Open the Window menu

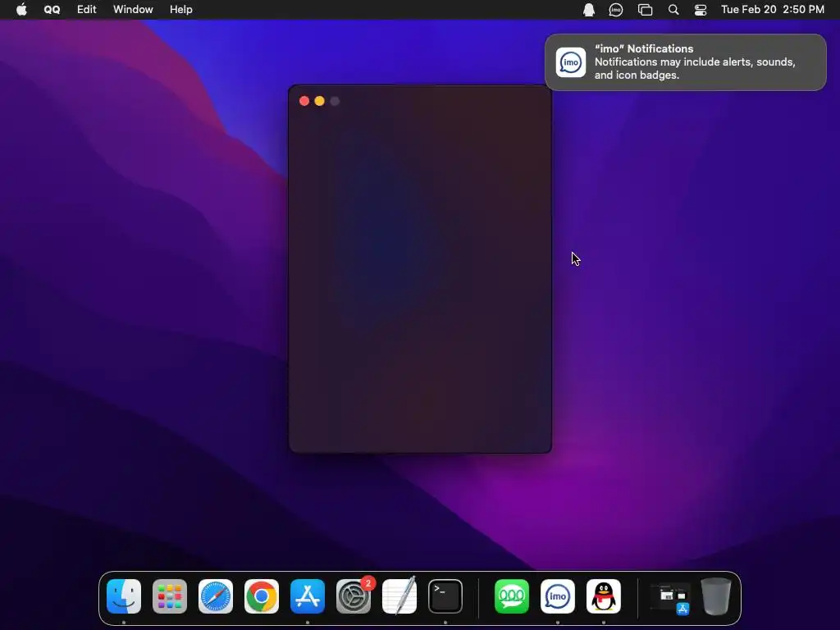pos(133,10)
